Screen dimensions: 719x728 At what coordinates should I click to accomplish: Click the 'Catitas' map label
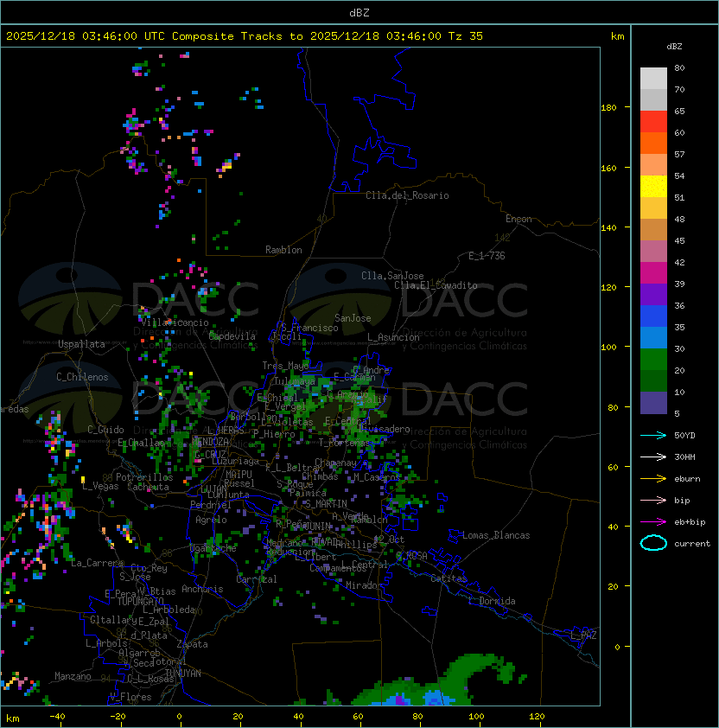pos(449,578)
